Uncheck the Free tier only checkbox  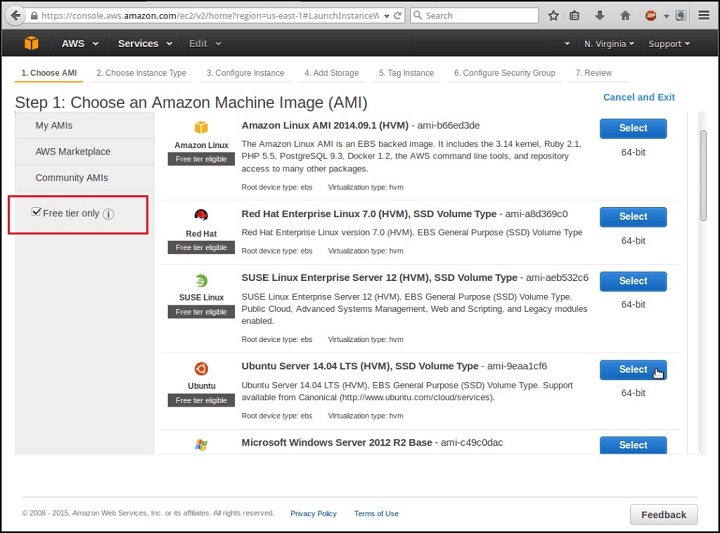click(x=36, y=212)
